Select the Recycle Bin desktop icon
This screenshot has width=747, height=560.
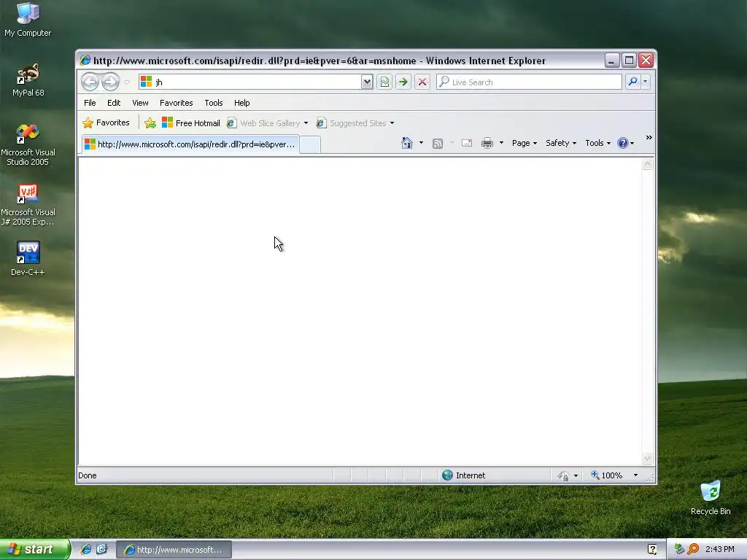pyautogui.click(x=711, y=498)
